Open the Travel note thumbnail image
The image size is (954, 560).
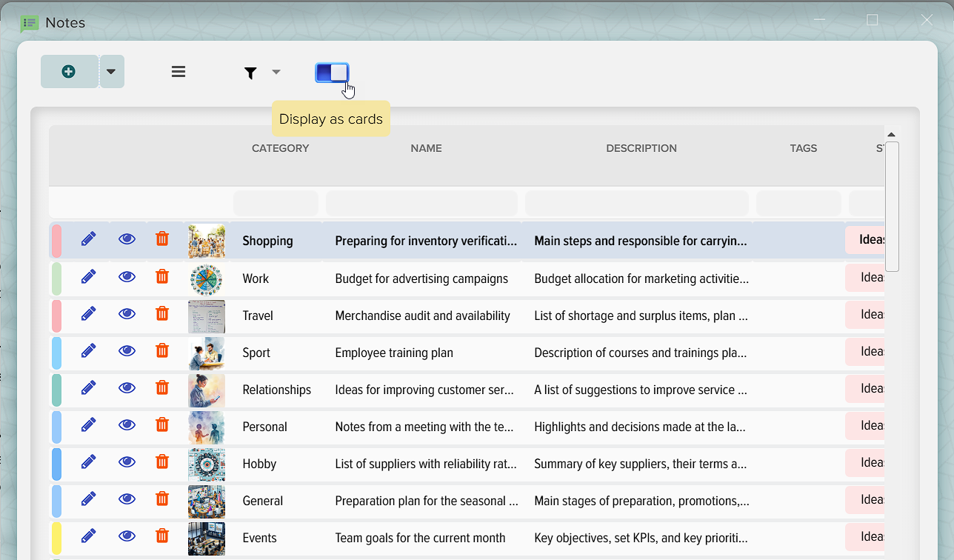click(x=207, y=316)
